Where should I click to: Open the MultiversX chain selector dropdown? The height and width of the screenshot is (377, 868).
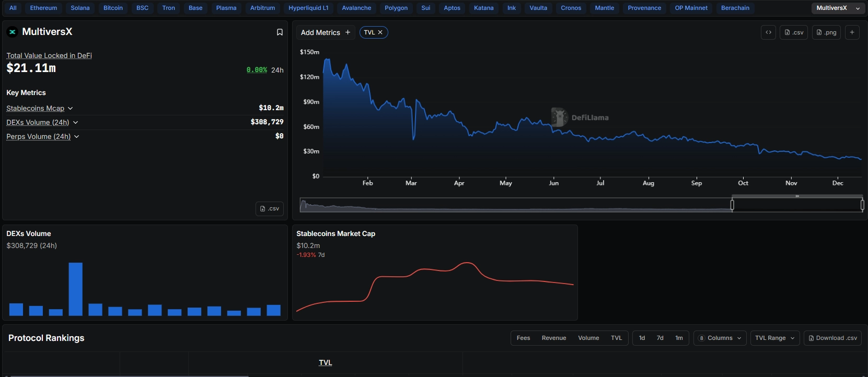(x=838, y=8)
